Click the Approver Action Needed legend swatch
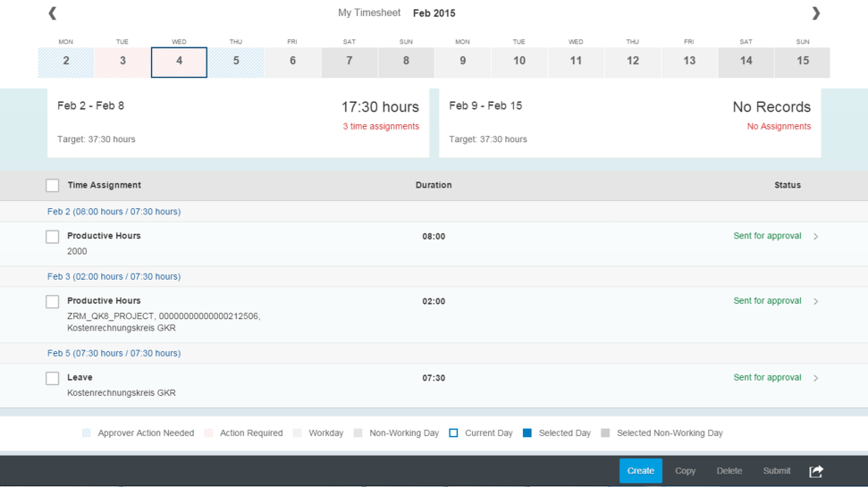Image resolution: width=868 pixels, height=487 pixels. (x=87, y=433)
